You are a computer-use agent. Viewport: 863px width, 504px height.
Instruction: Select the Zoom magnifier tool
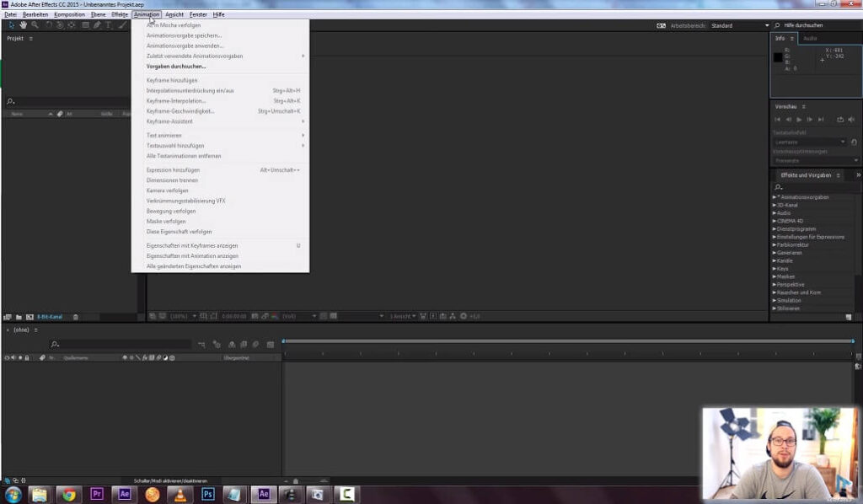(35, 25)
